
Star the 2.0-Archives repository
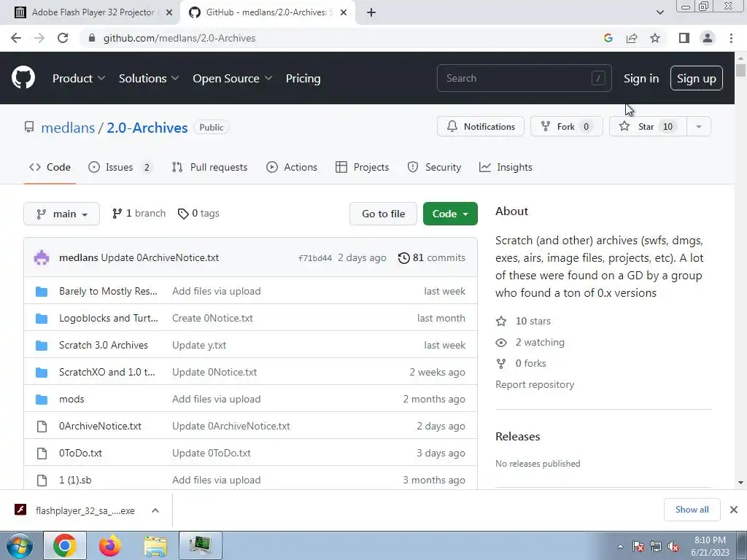tap(648, 127)
